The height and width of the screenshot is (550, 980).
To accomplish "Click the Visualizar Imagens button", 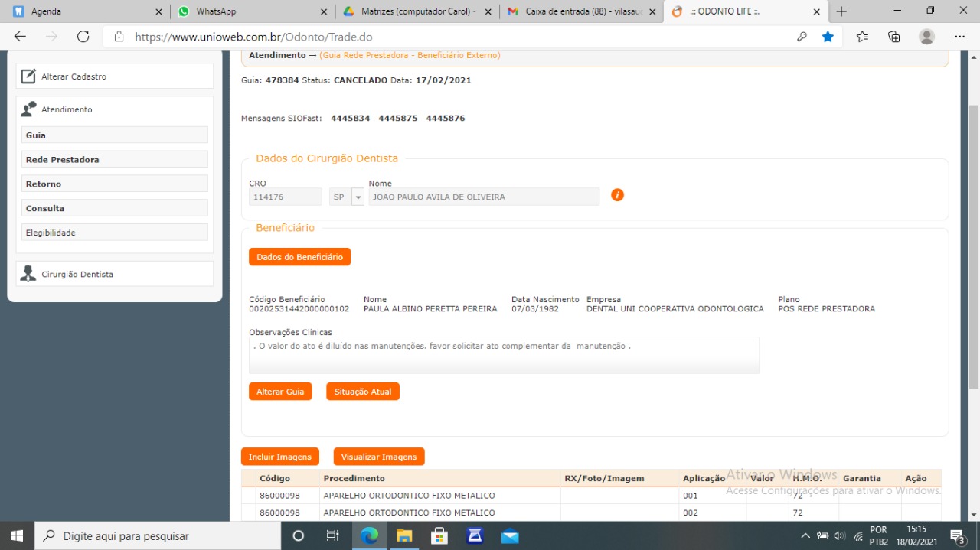I will [379, 457].
